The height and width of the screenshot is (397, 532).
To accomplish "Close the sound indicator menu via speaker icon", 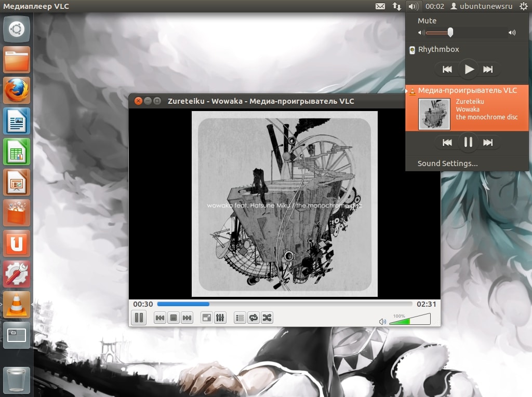I will point(413,6).
